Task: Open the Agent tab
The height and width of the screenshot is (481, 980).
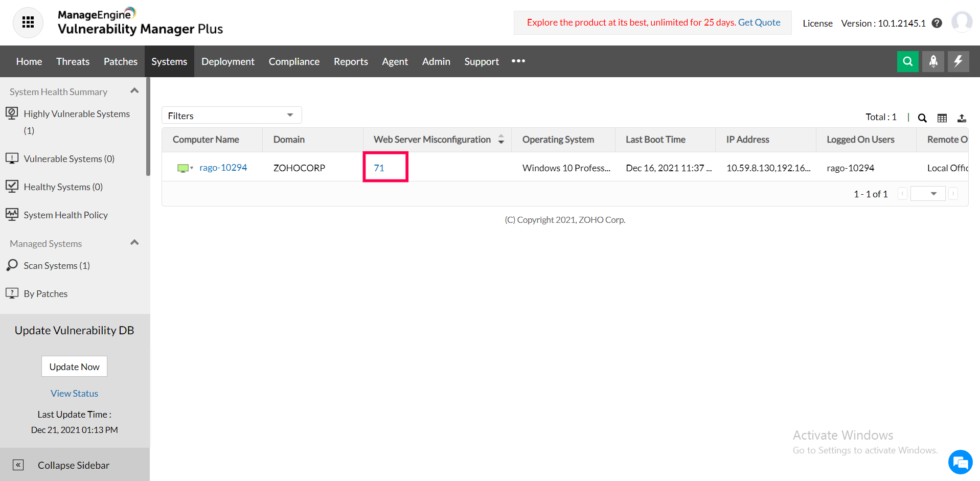Action: click(395, 61)
